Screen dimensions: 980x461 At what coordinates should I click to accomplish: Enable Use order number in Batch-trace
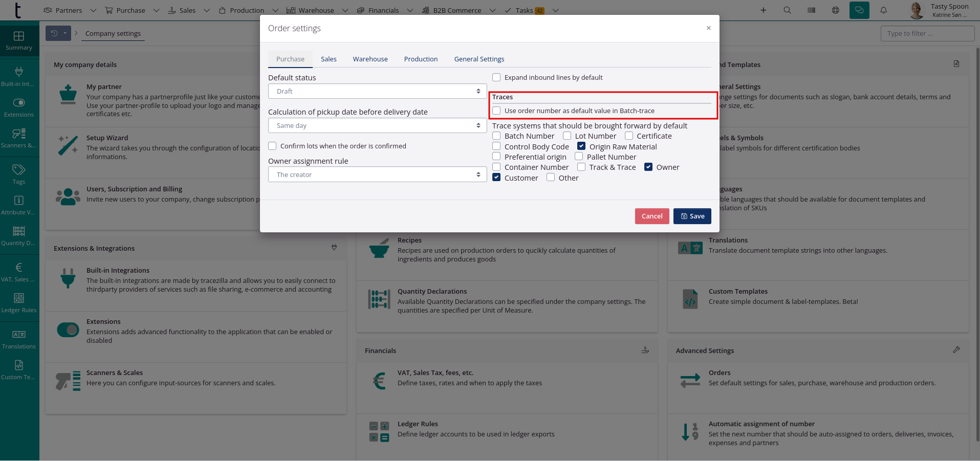click(496, 111)
